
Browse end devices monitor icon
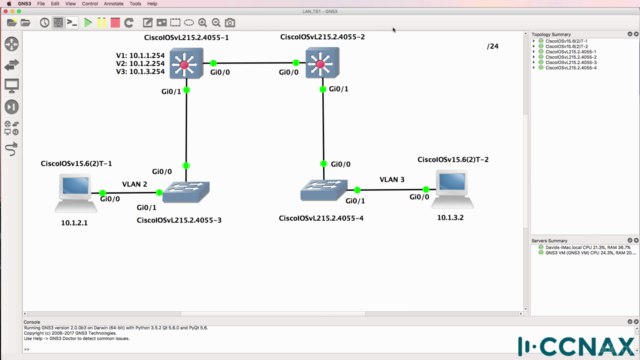[12, 86]
